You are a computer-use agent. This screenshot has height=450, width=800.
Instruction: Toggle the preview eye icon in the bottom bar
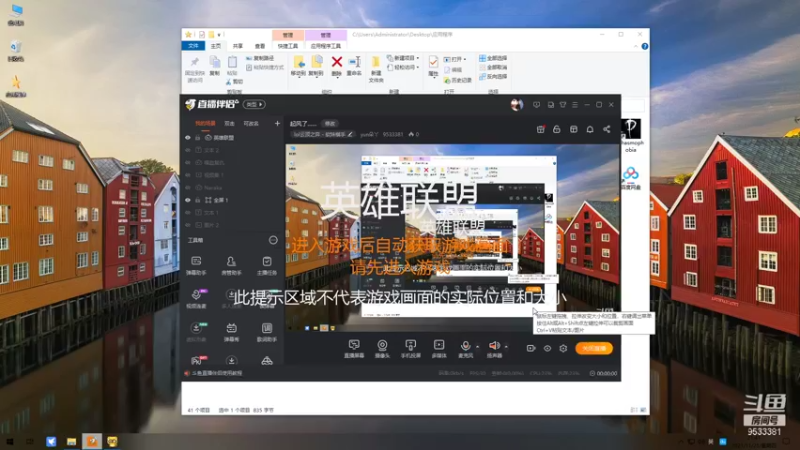pyautogui.click(x=547, y=348)
